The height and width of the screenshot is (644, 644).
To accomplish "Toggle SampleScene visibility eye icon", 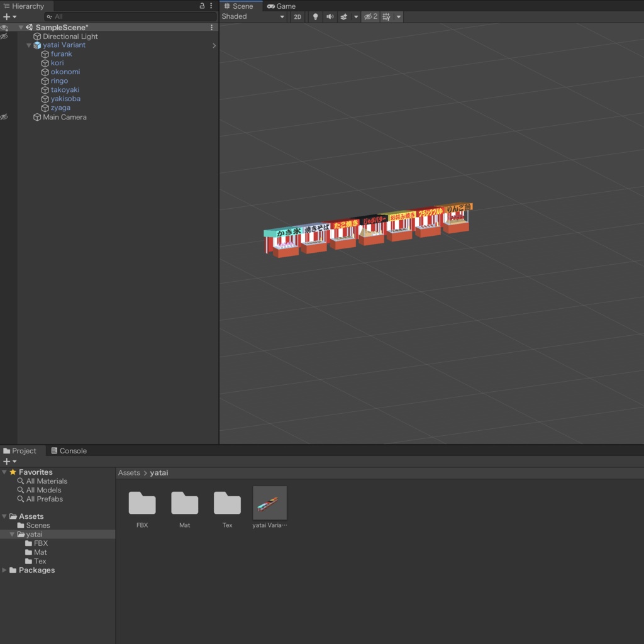I will (x=4, y=28).
